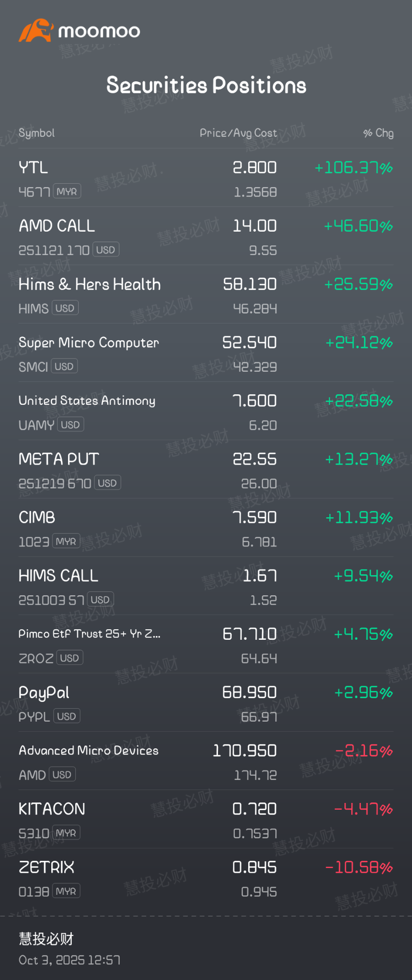Open the YTL position row
Screen dimensions: 412x980
(x=206, y=178)
